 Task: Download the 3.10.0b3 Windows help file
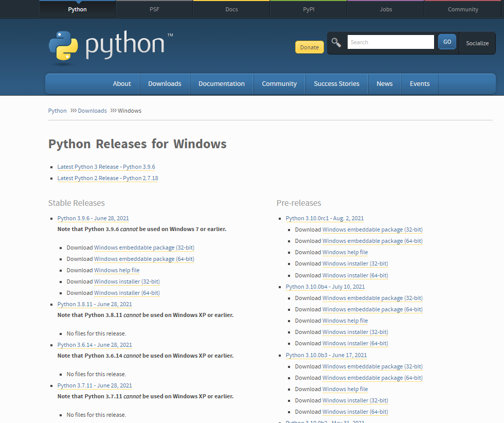click(345, 389)
